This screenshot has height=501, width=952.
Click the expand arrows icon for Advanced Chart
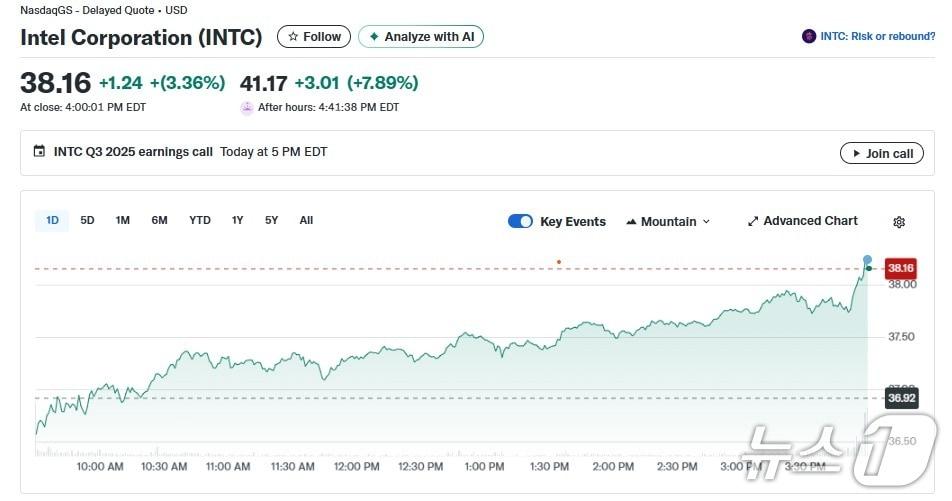click(x=753, y=221)
